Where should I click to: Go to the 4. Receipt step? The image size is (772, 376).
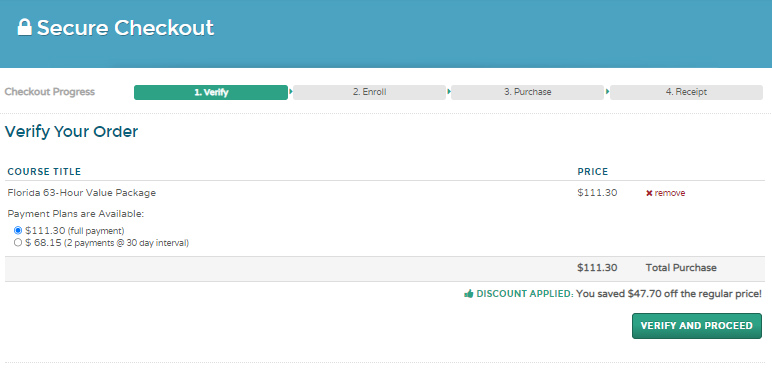click(686, 93)
